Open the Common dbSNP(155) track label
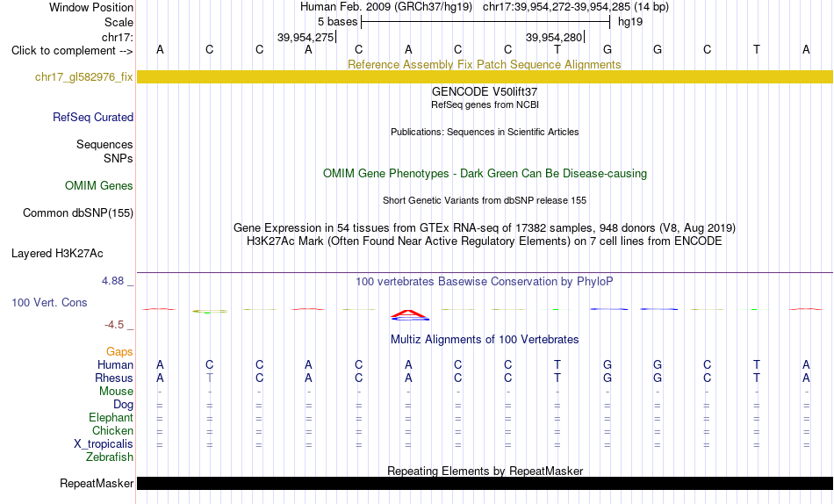 pos(77,212)
